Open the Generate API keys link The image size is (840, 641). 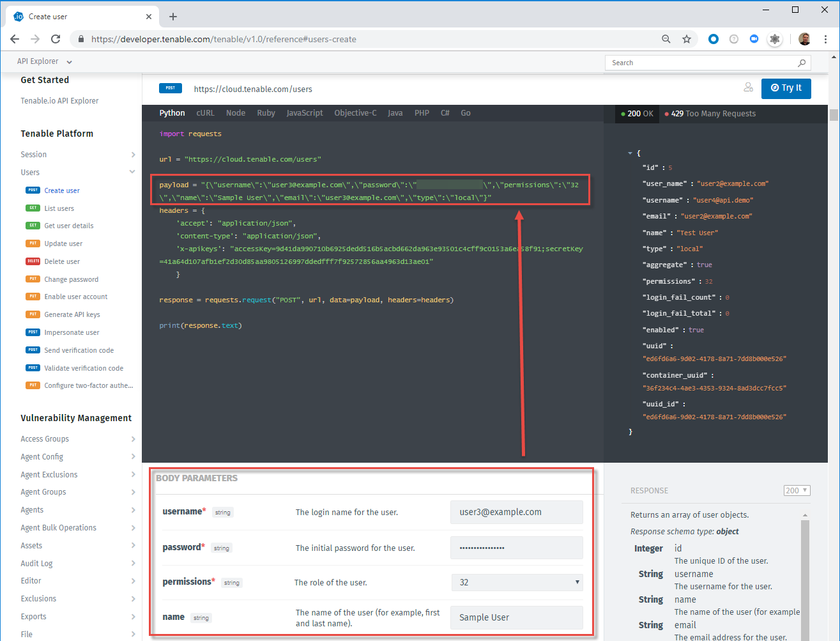(72, 314)
